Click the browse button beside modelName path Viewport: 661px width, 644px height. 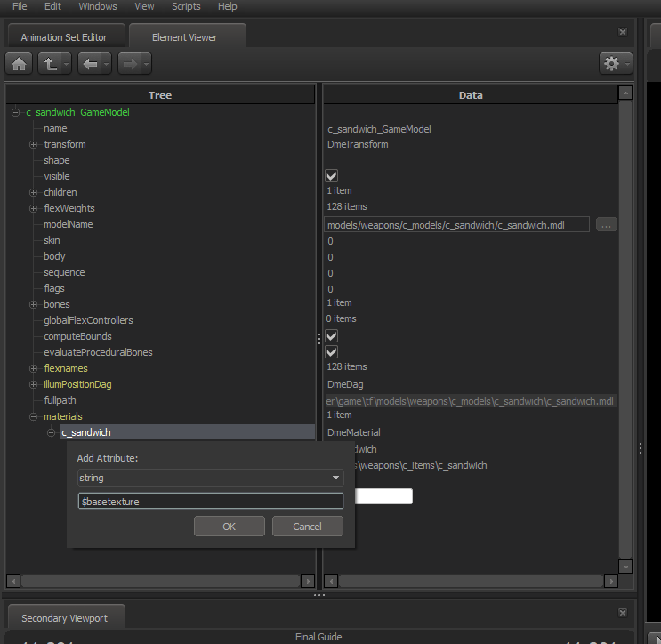(606, 225)
